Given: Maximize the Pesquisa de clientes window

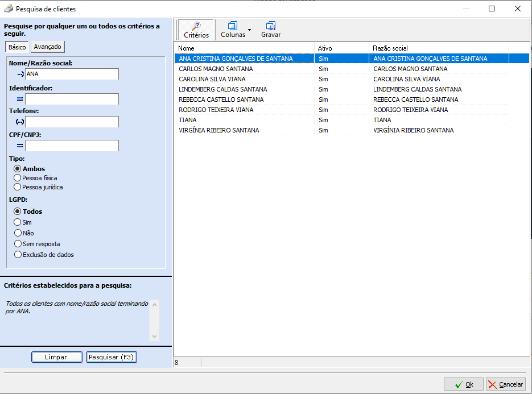Looking at the screenshot, I should pyautogui.click(x=491, y=9).
